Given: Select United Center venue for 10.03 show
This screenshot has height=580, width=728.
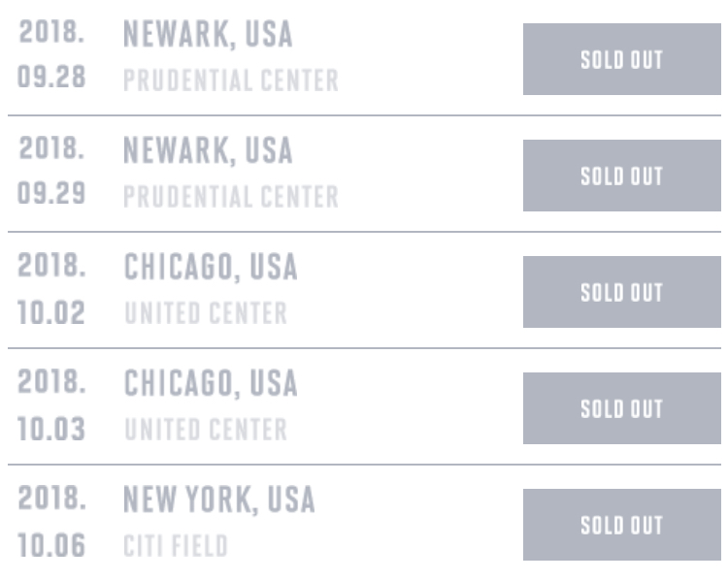Looking at the screenshot, I should click(206, 430).
